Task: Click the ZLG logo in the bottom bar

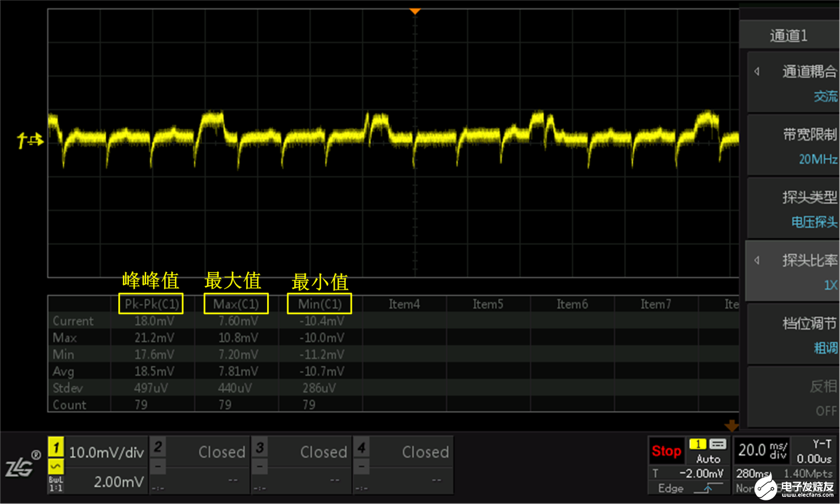Action: pyautogui.click(x=22, y=464)
